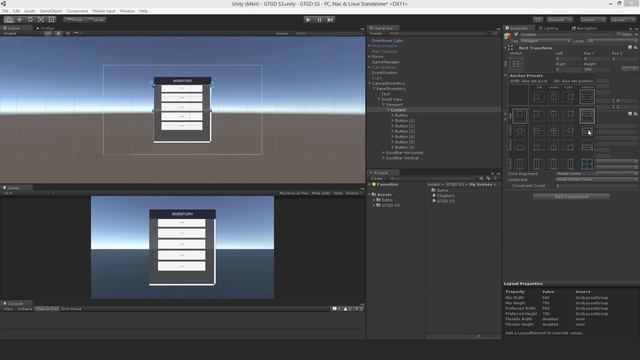Toggle the Local/Global handle rotation button
The image size is (640, 360).
tap(96, 20)
